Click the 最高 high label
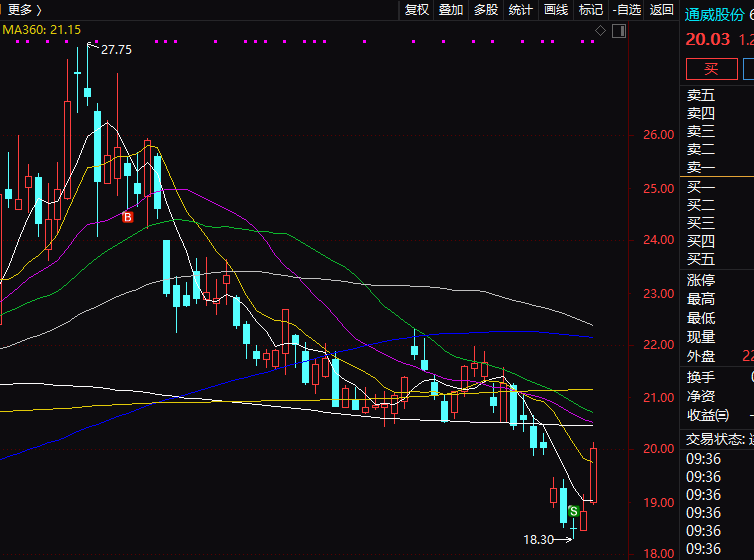 coord(701,299)
